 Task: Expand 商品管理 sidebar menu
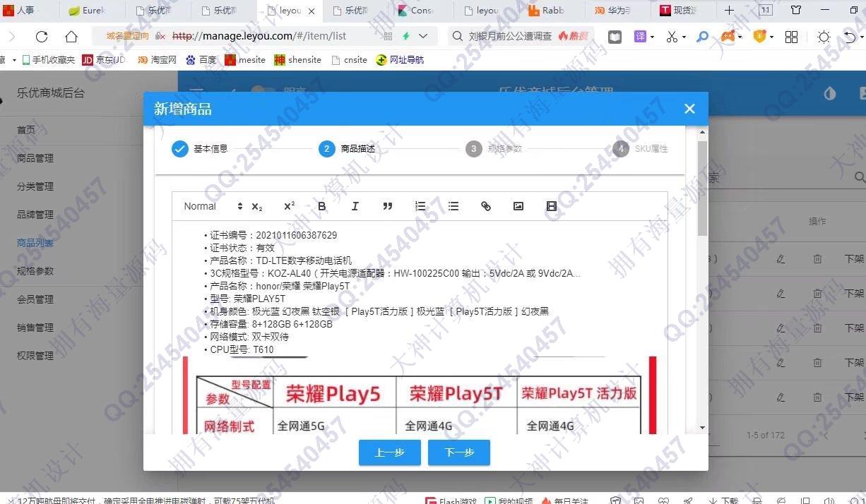tap(35, 158)
